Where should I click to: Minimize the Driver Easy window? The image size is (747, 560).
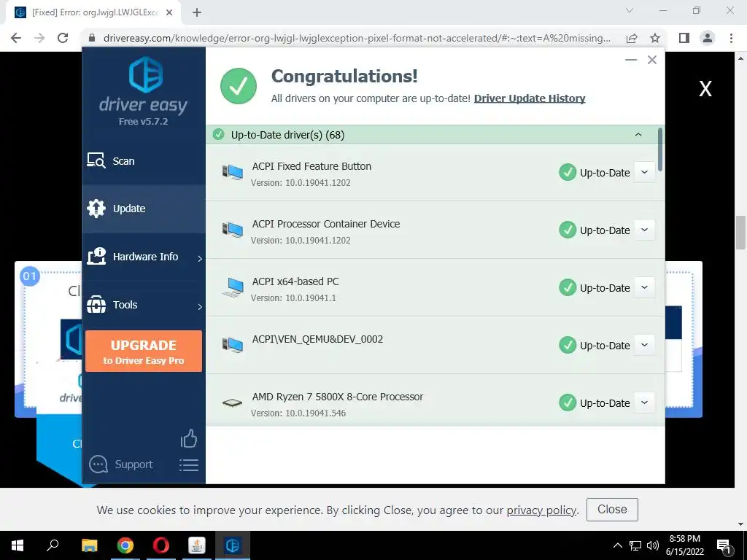tap(631, 60)
